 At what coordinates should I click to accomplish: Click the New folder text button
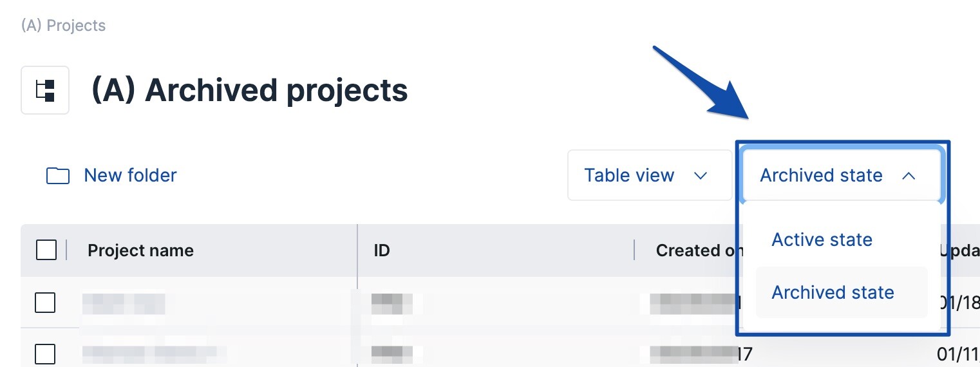click(130, 175)
